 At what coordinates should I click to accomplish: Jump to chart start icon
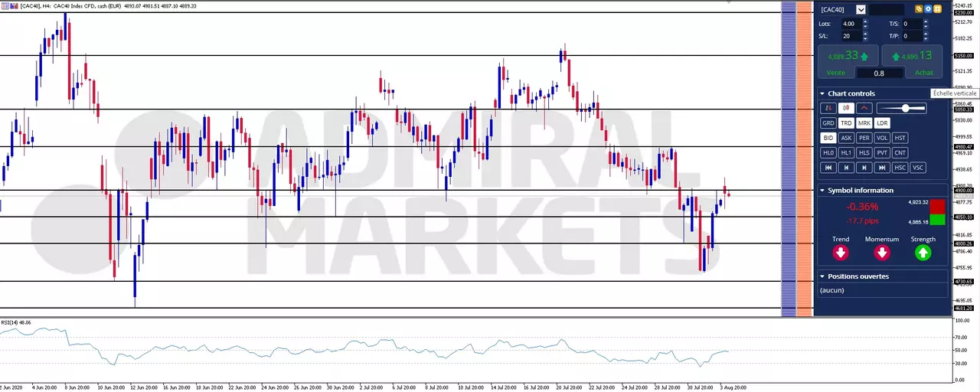828,167
